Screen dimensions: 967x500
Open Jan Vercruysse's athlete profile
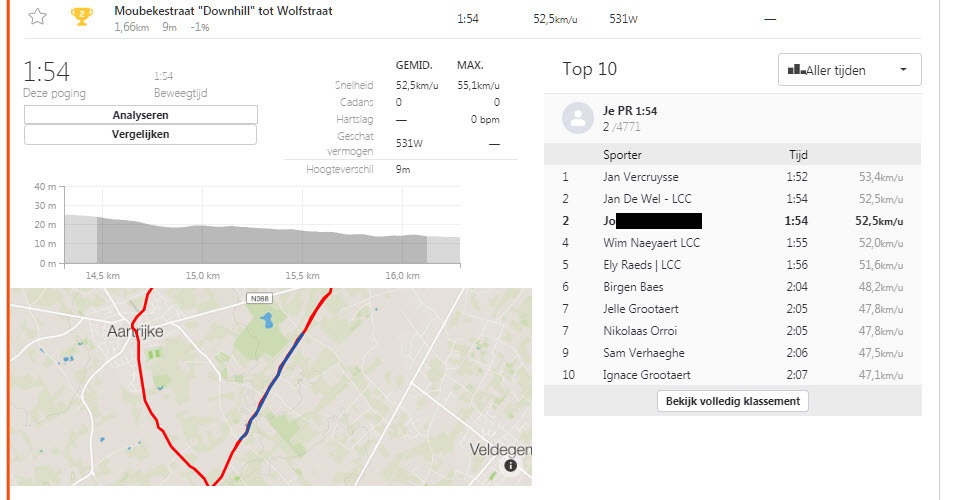[x=640, y=177]
